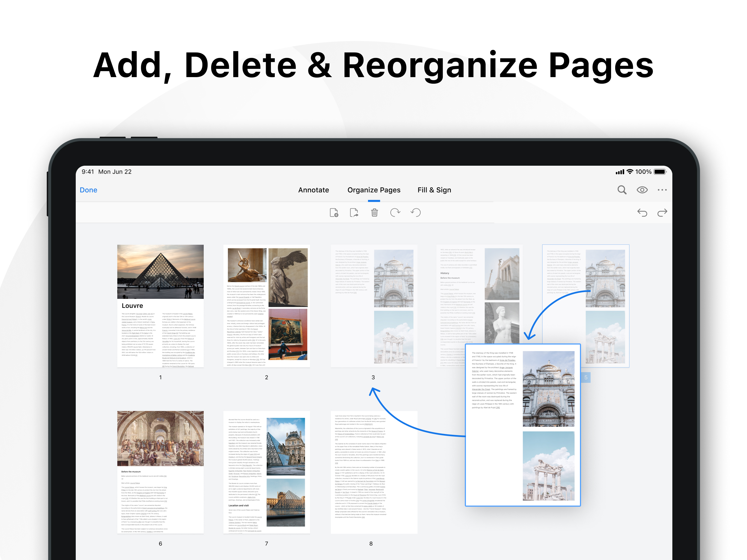Click page number label 7
Viewport: 747px width, 560px height.
click(266, 543)
